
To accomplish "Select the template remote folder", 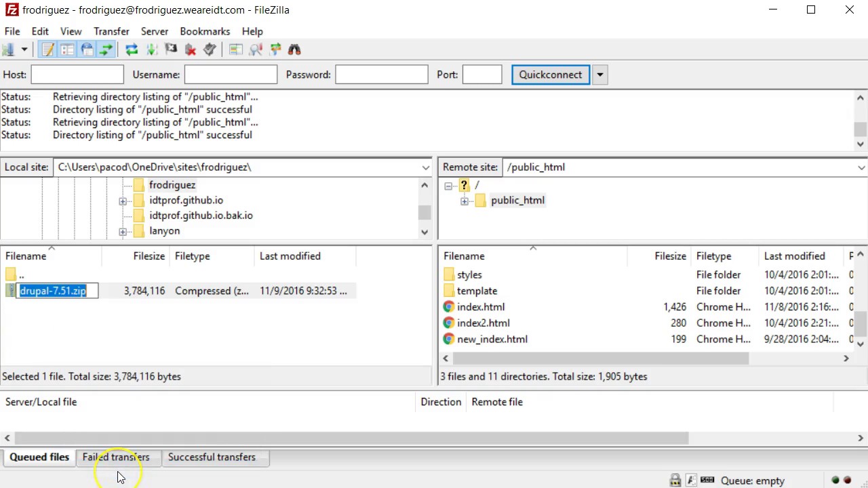I will [x=477, y=291].
